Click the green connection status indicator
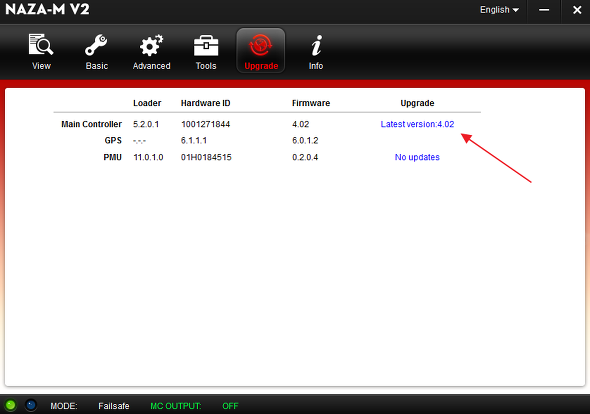590x414 pixels. 11,405
